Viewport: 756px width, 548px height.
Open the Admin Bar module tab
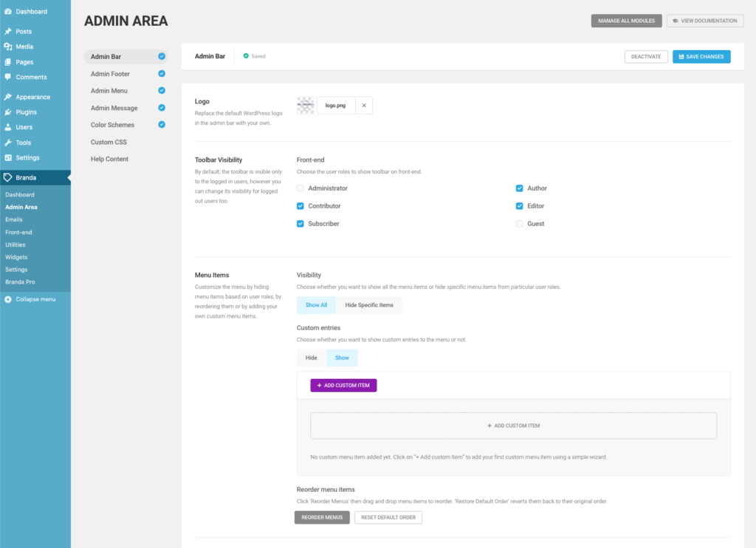click(x=126, y=56)
